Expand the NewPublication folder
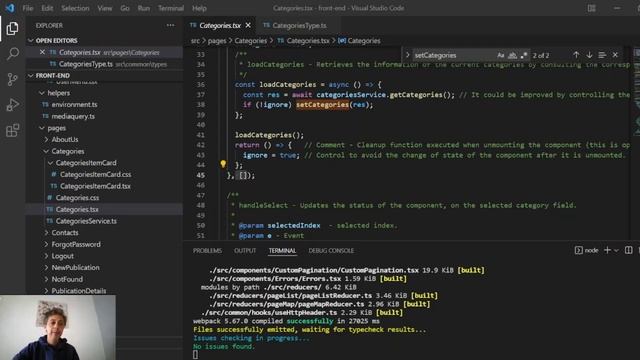This screenshot has height=360, width=640. click(75, 268)
